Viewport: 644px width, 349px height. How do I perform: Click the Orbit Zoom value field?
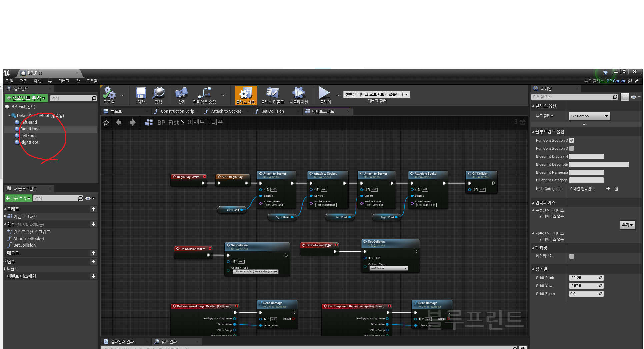click(x=586, y=294)
